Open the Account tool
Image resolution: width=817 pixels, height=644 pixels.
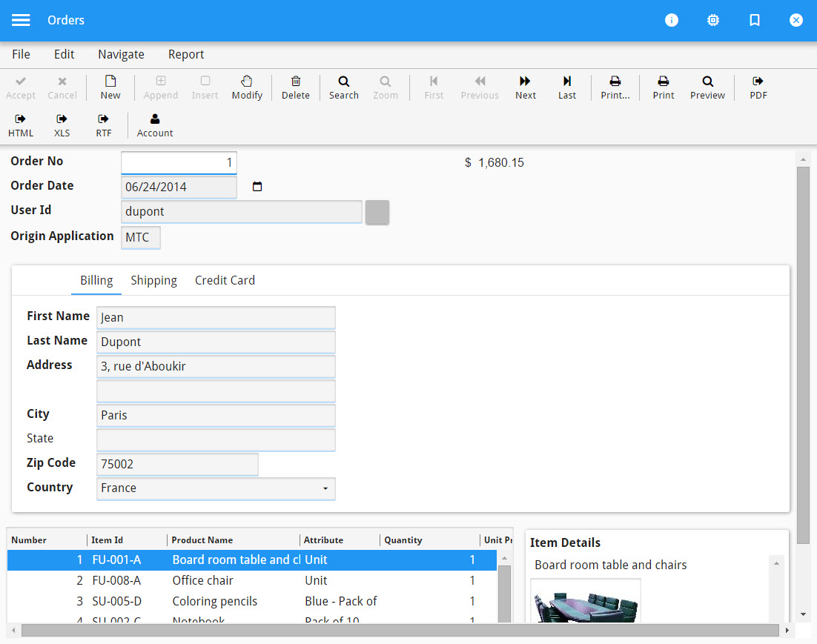[154, 125]
